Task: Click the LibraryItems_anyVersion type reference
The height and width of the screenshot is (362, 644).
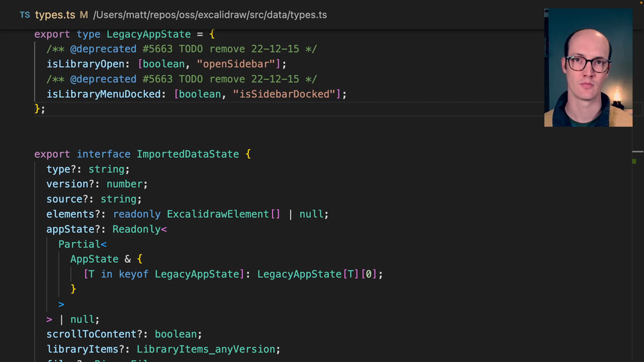Action: (x=207, y=349)
